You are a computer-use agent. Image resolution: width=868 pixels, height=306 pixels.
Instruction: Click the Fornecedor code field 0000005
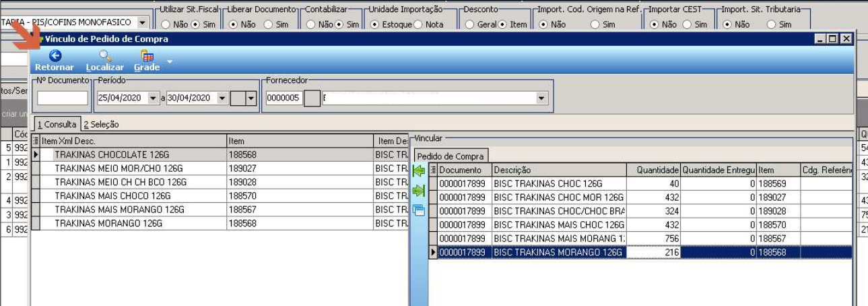coord(283,98)
